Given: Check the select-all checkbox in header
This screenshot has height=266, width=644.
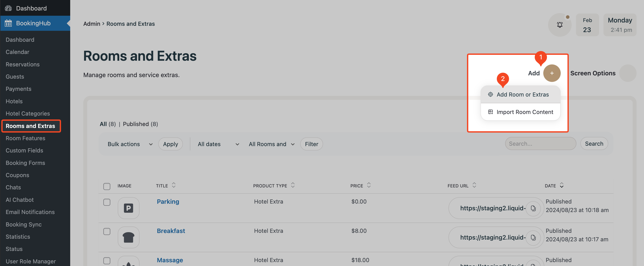Looking at the screenshot, I should tap(107, 186).
